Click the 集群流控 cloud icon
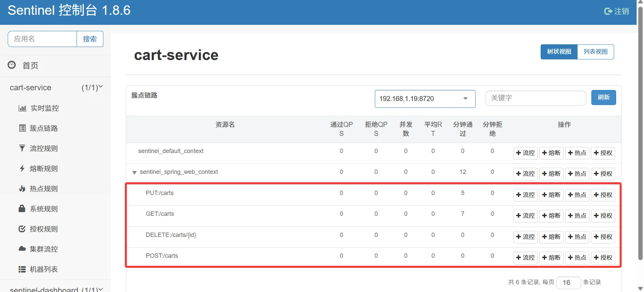This screenshot has width=644, height=292. tap(22, 249)
